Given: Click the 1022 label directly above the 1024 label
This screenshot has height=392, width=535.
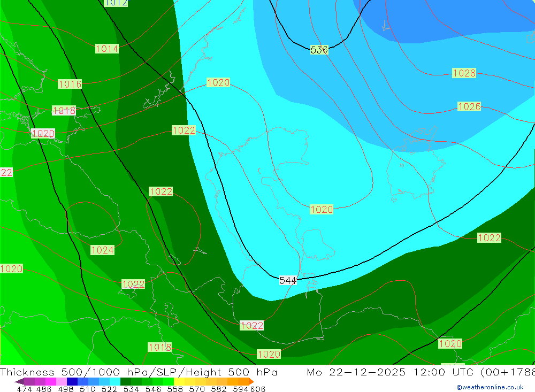Looking at the screenshot, I should tap(160, 191).
